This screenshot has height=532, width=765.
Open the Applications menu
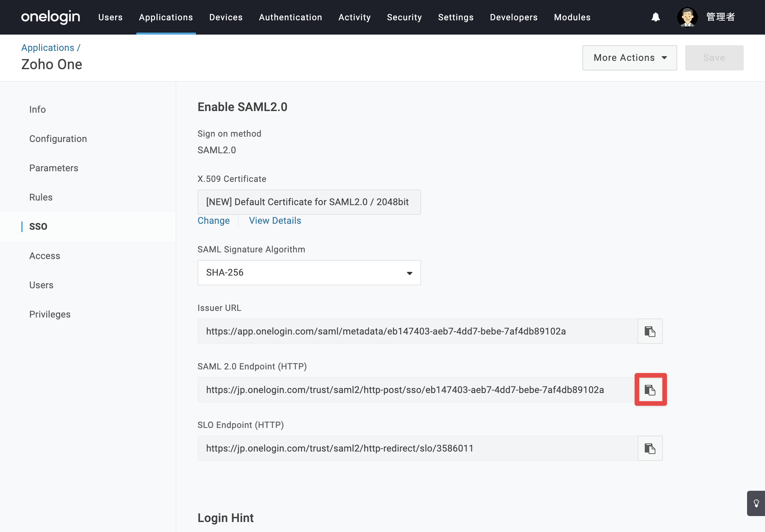[x=166, y=17]
